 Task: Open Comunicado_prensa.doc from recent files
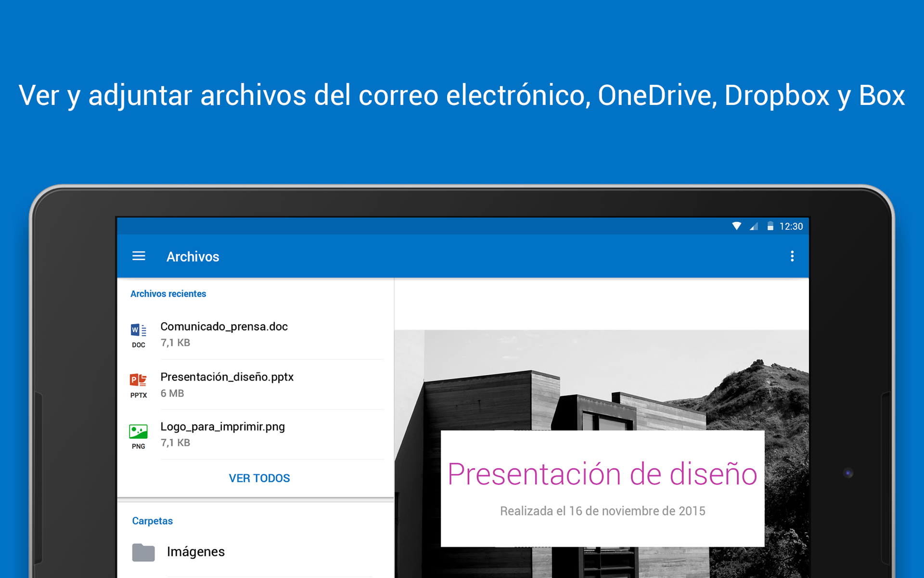[x=224, y=326]
